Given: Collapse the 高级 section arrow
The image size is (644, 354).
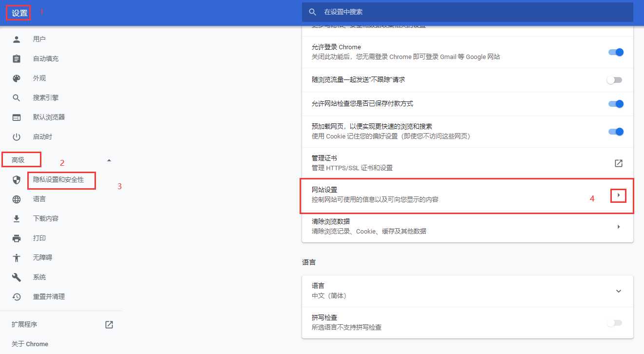Looking at the screenshot, I should (109, 160).
